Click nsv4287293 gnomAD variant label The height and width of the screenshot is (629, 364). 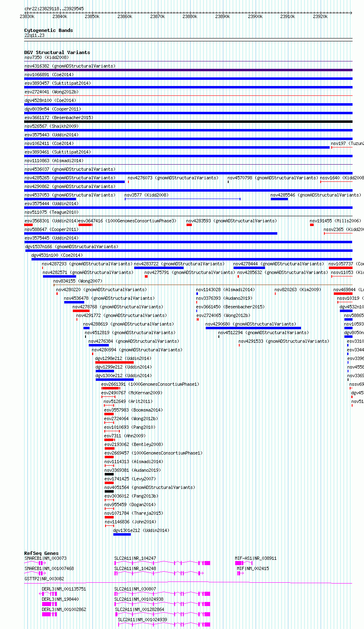87,264
